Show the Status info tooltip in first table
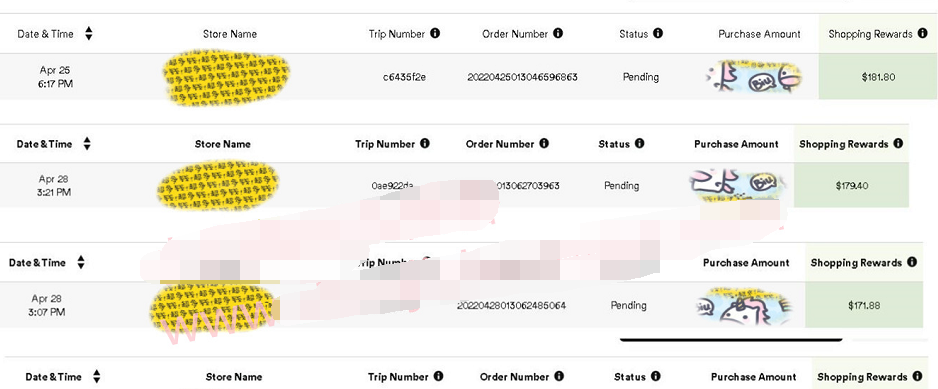Screen dimensions: 938x389 (657, 34)
